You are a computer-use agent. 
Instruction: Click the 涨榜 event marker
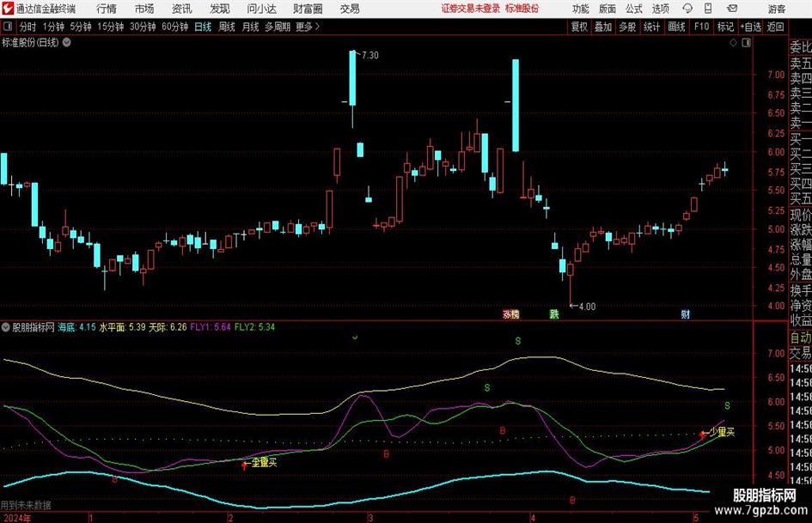(510, 313)
